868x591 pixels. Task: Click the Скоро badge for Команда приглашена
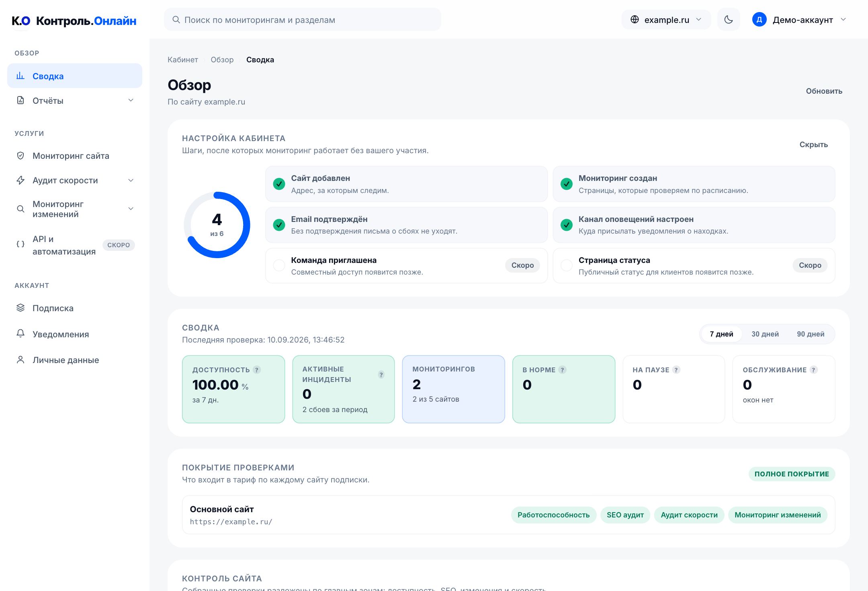(522, 265)
